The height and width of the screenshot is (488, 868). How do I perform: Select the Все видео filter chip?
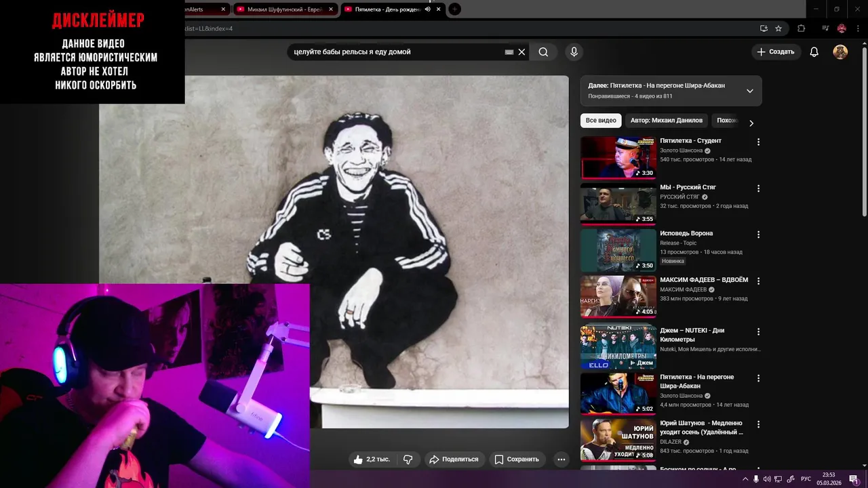click(601, 121)
